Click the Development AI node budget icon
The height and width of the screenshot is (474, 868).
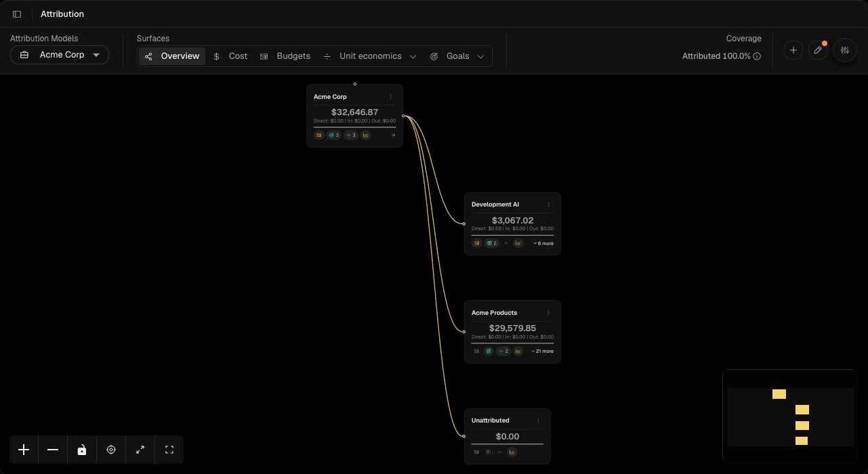[x=477, y=243]
